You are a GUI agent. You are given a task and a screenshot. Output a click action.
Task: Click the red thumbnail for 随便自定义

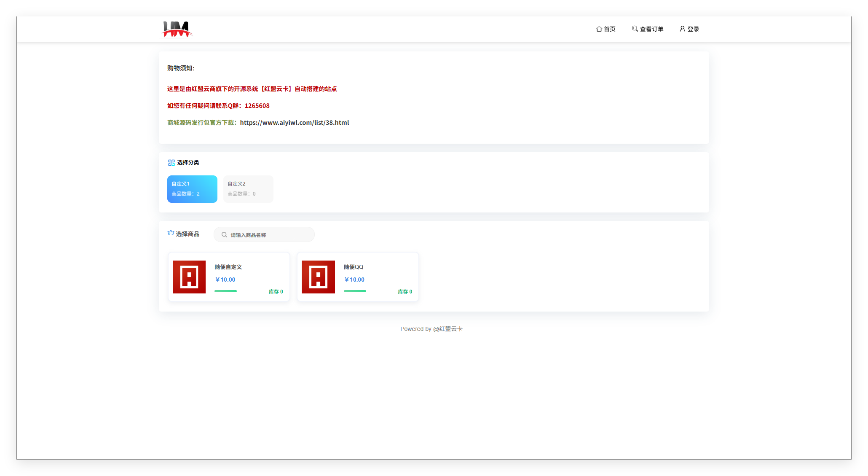189,277
